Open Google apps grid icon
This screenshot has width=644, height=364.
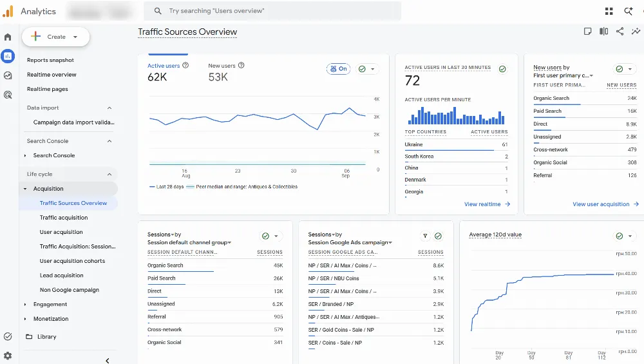609,11
